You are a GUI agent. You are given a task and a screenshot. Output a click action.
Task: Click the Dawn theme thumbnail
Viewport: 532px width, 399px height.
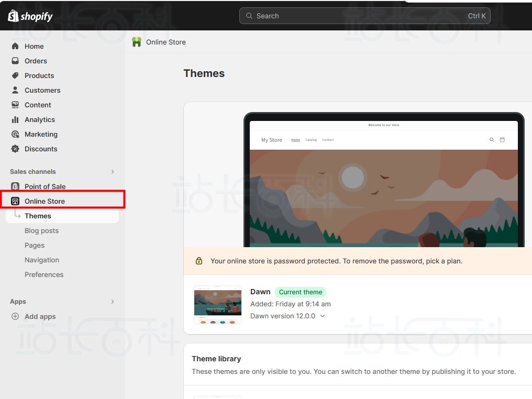[218, 304]
